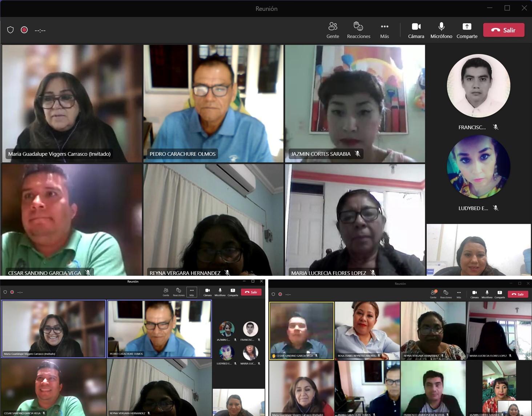Click red Salir button in top window
Image resolution: width=532 pixels, height=416 pixels.
tap(504, 30)
